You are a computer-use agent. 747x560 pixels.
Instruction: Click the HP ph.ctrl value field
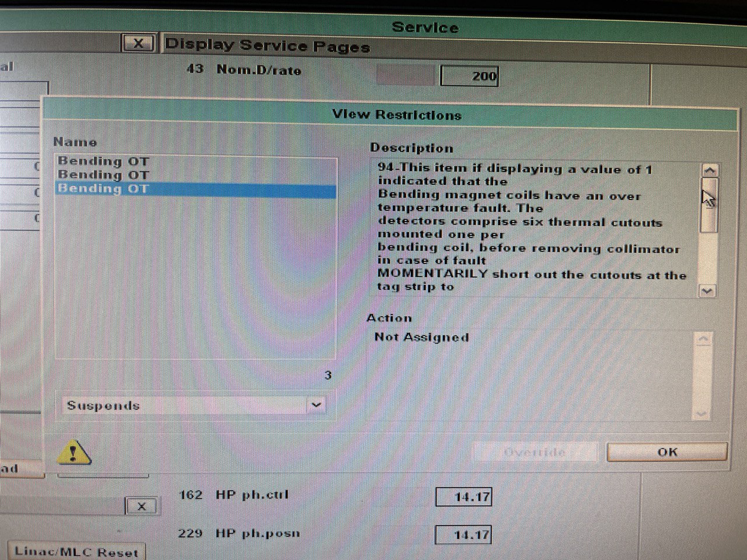tap(463, 497)
